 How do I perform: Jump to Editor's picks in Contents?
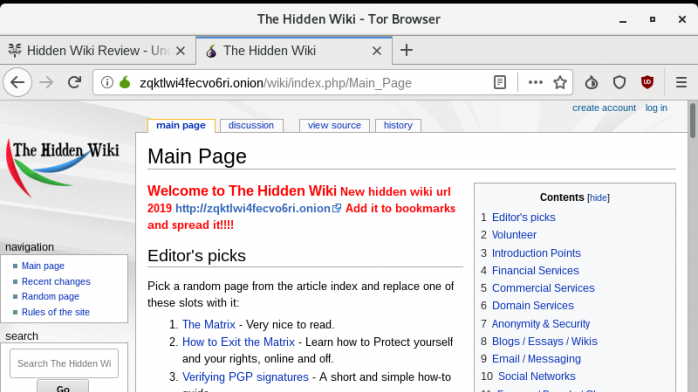(x=524, y=217)
